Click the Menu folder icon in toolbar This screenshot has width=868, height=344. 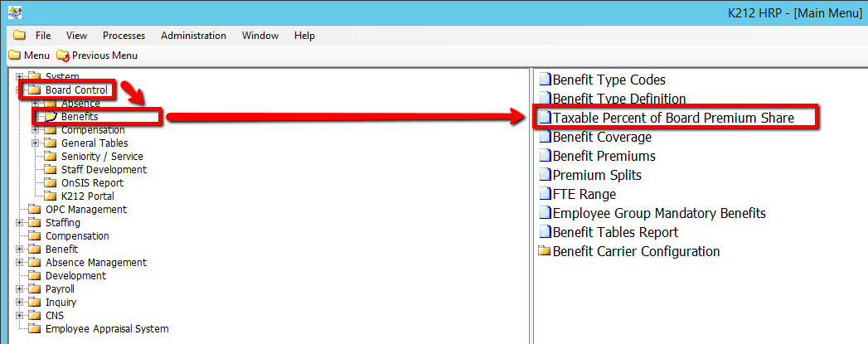[14, 56]
